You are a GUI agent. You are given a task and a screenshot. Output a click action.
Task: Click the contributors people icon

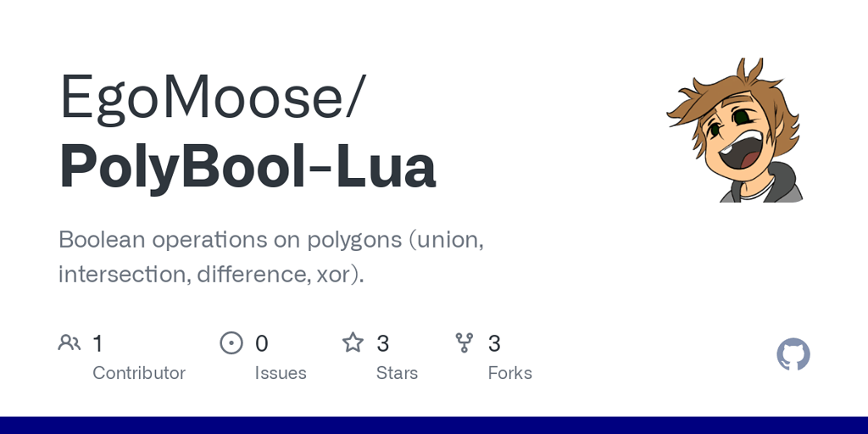coord(70,343)
